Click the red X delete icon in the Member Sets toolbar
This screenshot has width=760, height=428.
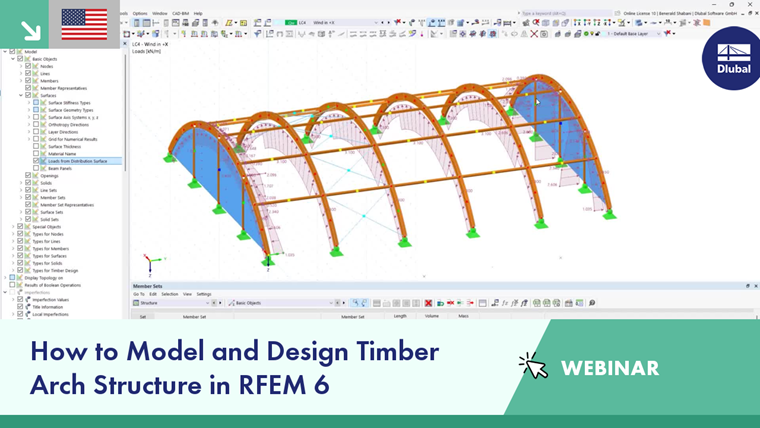tap(428, 303)
